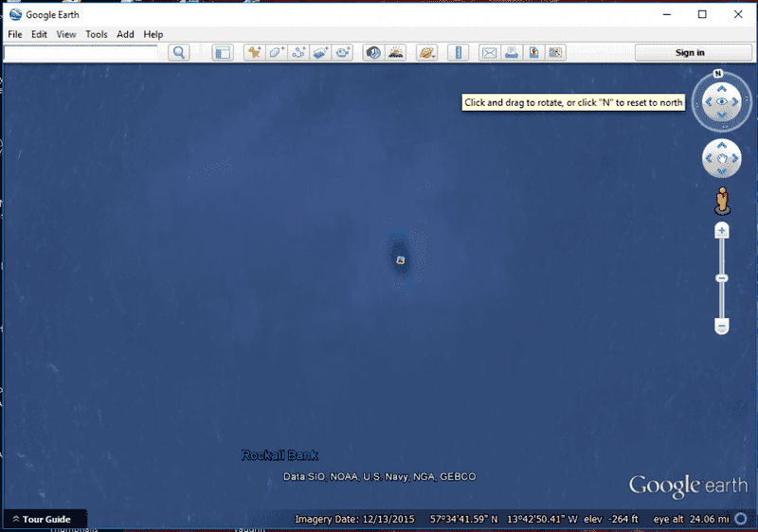The image size is (758, 532).
Task: Open the planet switcher dropdown
Action: coord(427,52)
